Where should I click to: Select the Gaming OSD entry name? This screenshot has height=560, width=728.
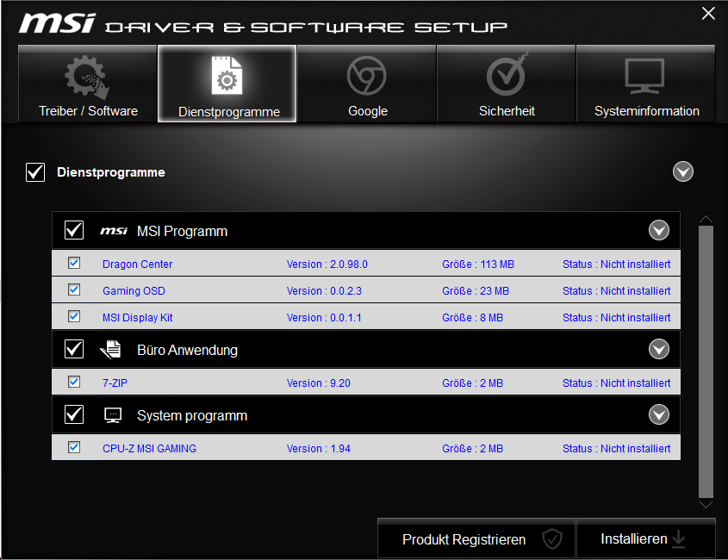[x=134, y=290]
